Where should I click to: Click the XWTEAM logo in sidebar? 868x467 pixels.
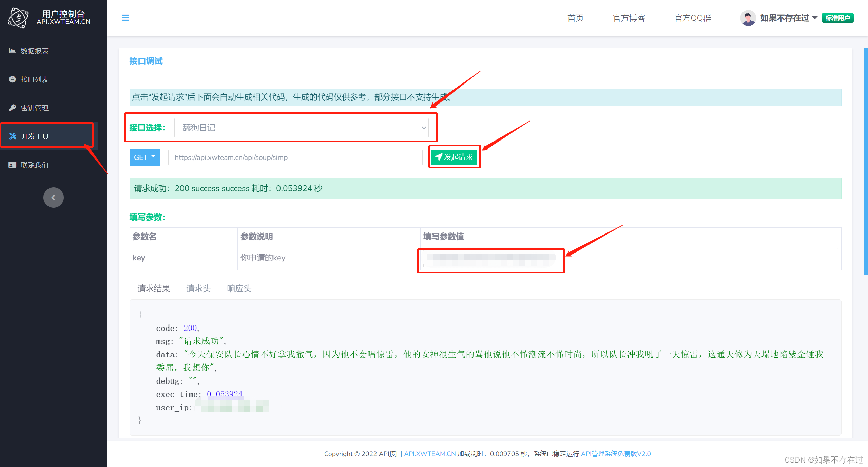point(18,18)
